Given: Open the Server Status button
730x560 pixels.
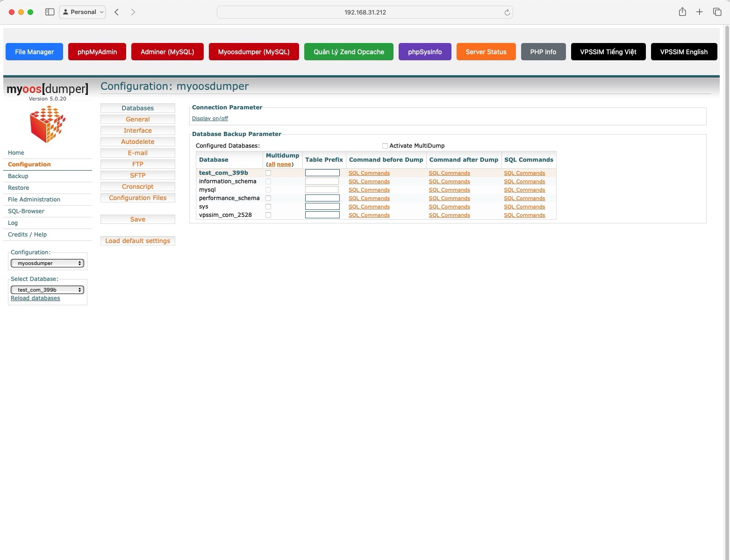Looking at the screenshot, I should pos(486,52).
